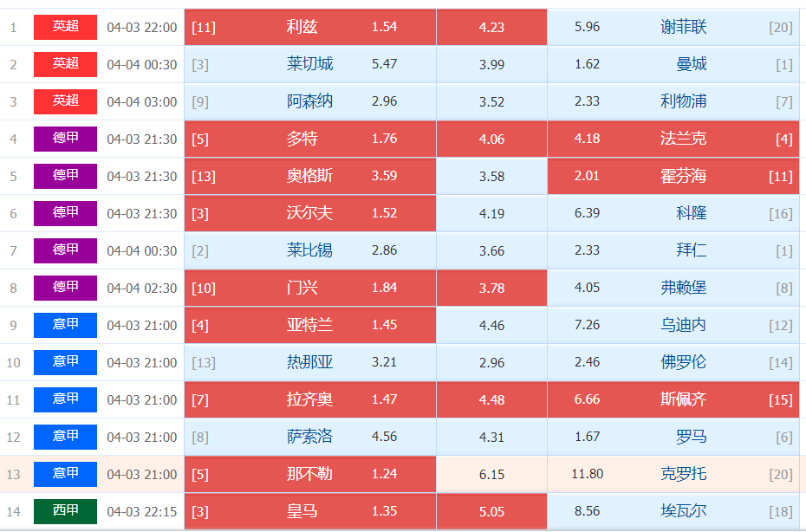
Task: Select home win odds 1.54 for 利兹
Action: [x=384, y=27]
